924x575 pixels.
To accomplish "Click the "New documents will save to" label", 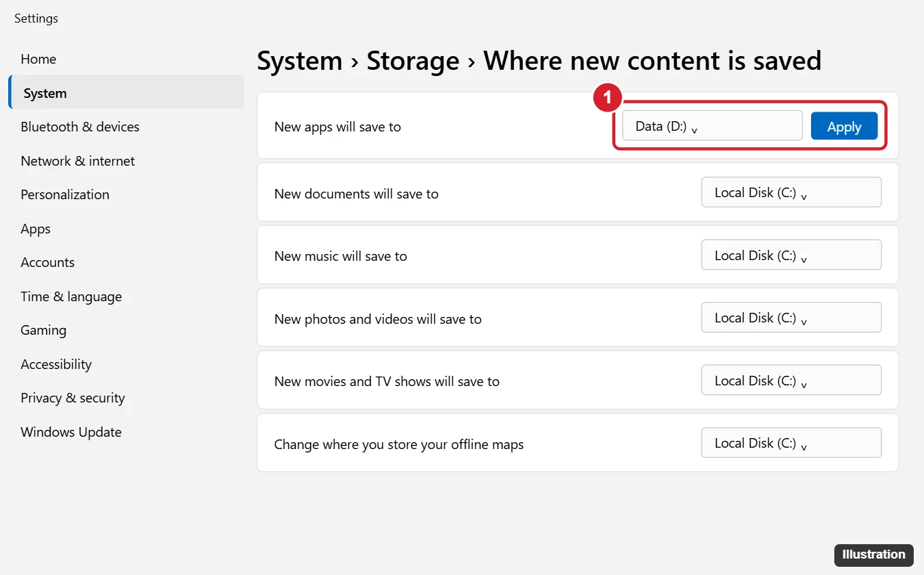I will click(x=356, y=194).
